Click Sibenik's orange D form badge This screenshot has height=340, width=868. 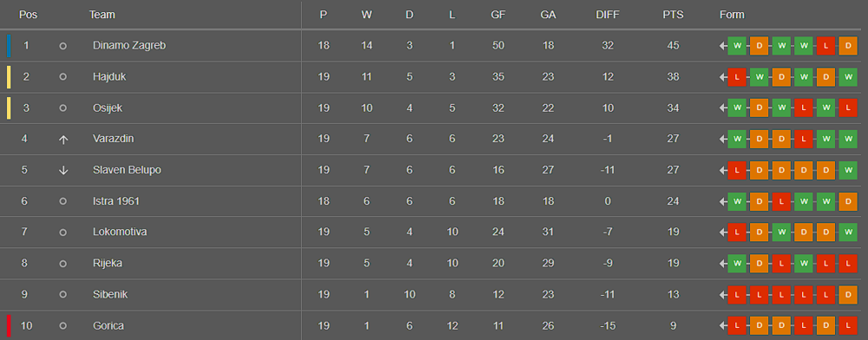pyautogui.click(x=848, y=295)
